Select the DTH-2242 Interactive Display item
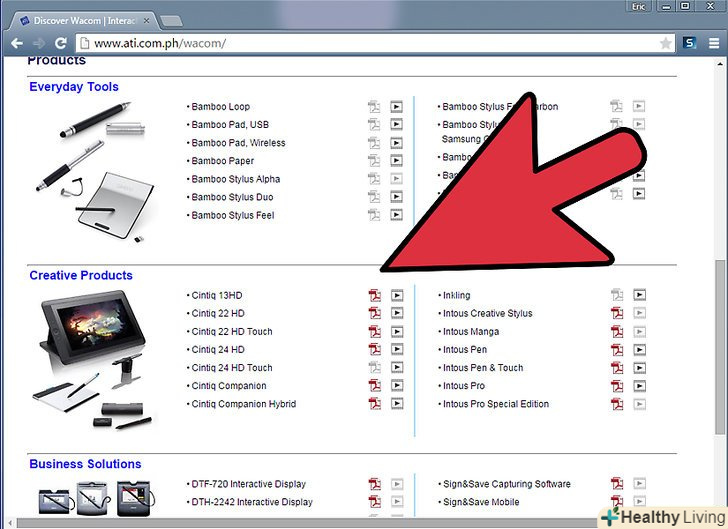 252,502
